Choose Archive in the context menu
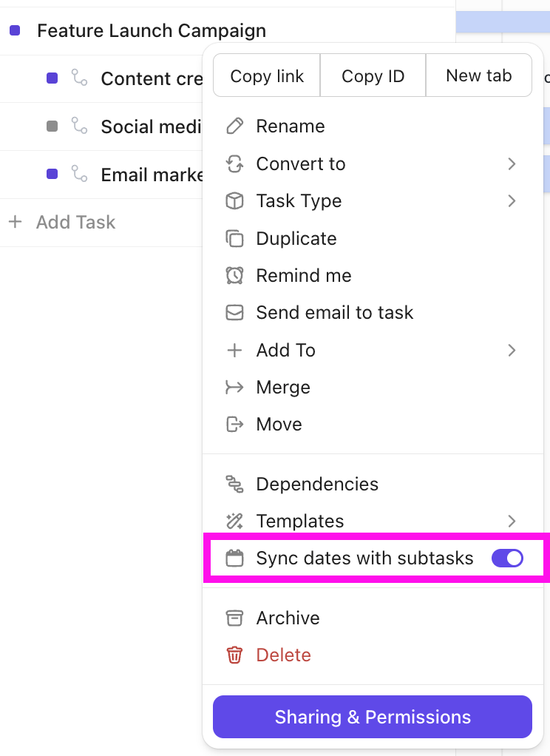This screenshot has width=550, height=756. 373,618
